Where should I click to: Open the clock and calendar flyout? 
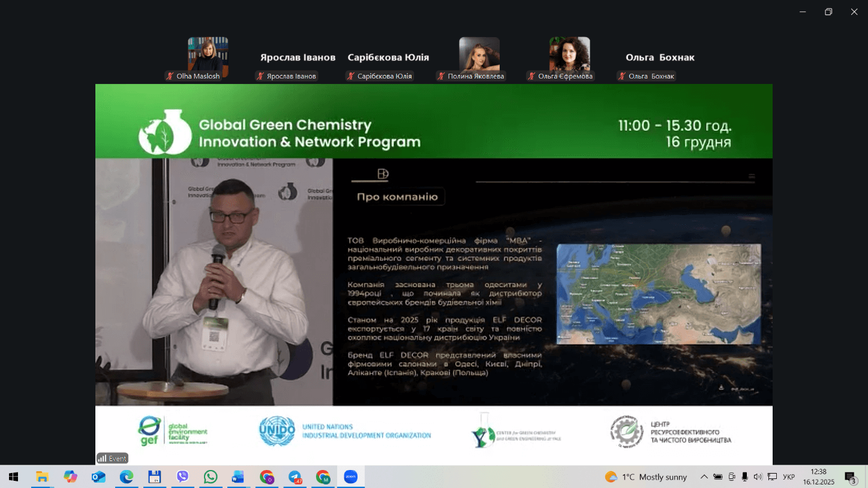pos(818,477)
